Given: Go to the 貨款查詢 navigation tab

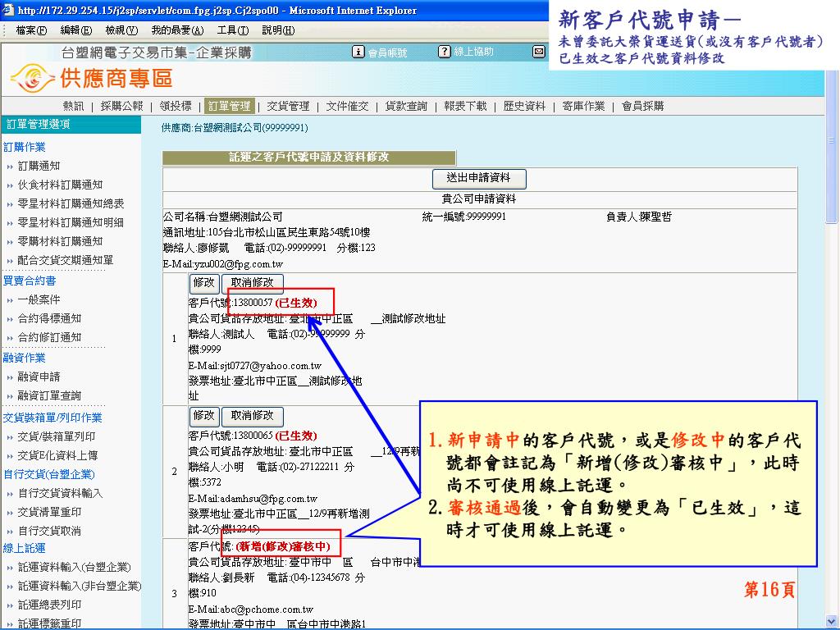Looking at the screenshot, I should point(407,106).
